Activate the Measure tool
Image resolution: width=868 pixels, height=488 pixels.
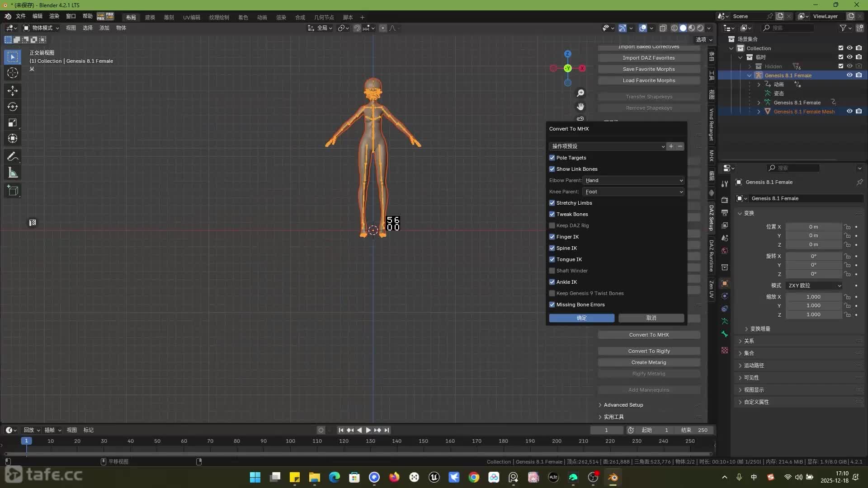click(12, 173)
